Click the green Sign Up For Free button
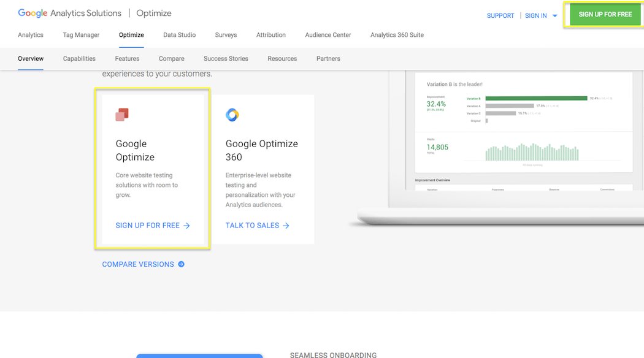Viewport: 644px width, 358px height. point(605,14)
